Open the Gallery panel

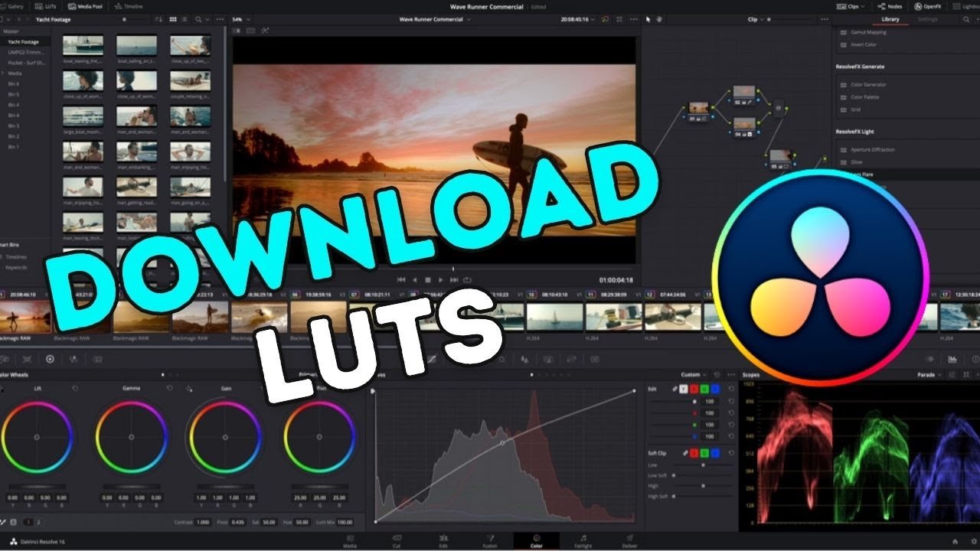point(11,6)
